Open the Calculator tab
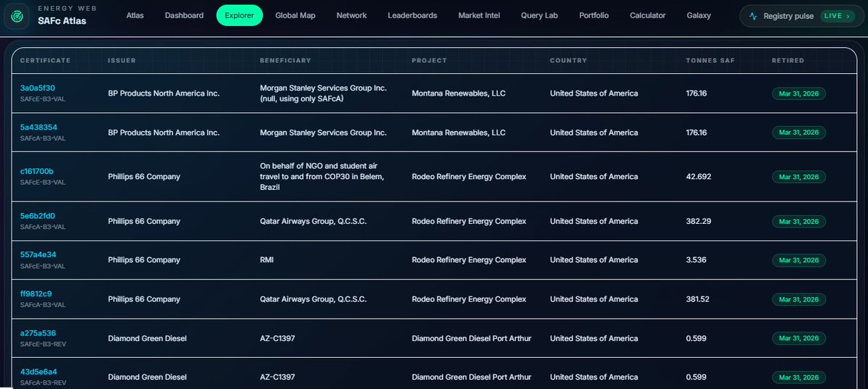Screen dimensions: 868x389 pos(648,15)
